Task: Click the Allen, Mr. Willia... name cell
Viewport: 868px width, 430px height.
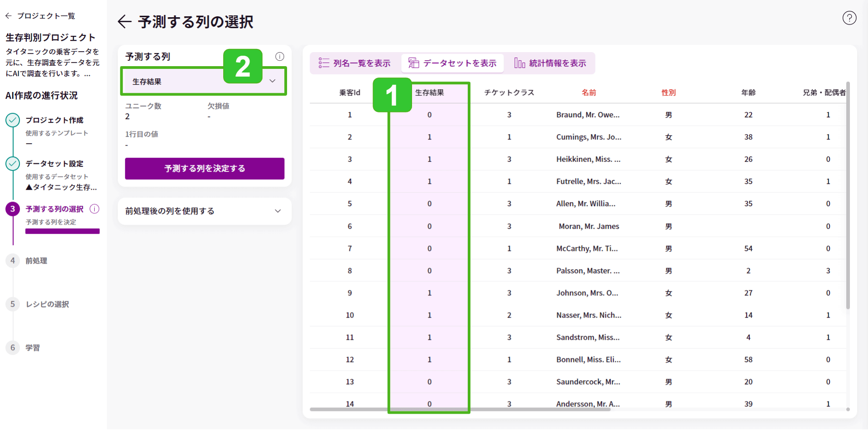Action: click(x=585, y=203)
